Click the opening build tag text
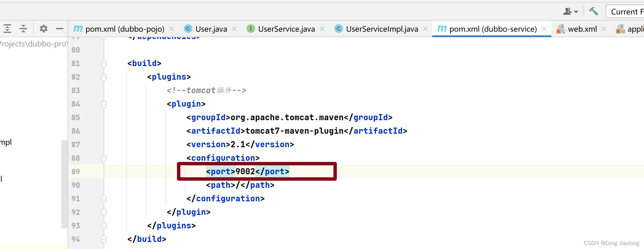The image size is (644, 249). coord(144,63)
